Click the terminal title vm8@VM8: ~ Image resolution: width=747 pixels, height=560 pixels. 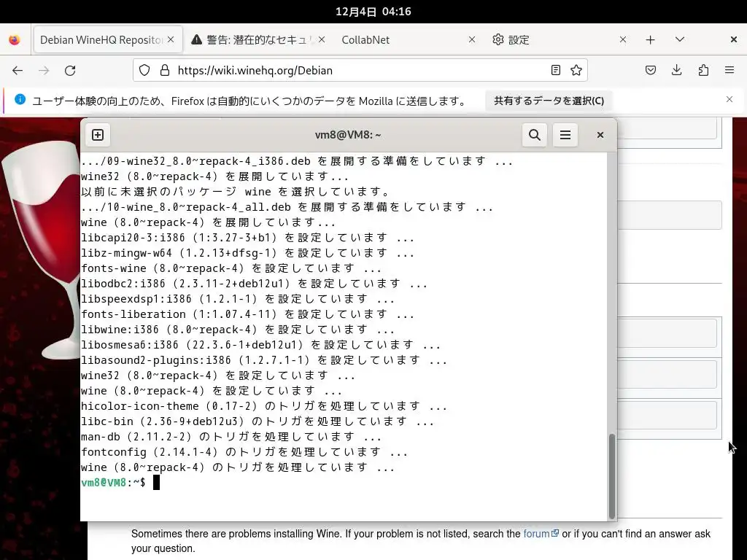tap(348, 135)
